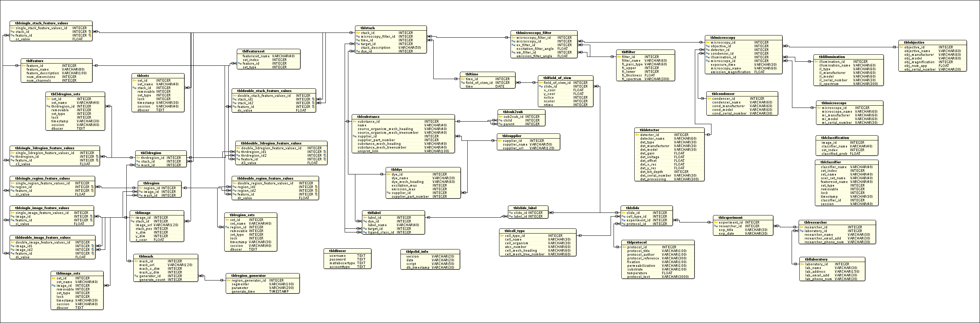Click the key icon beside illumination_id in tblillumination

(816, 62)
